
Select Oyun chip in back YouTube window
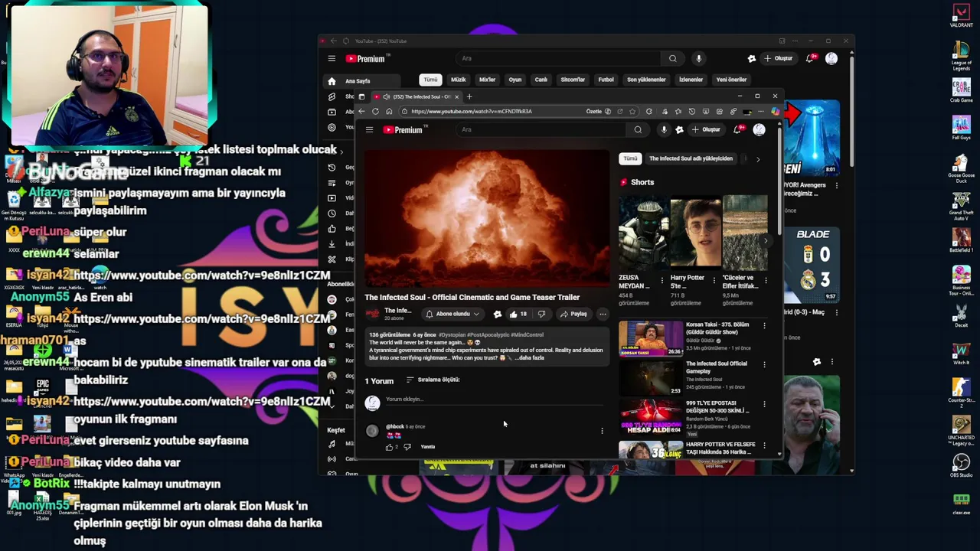514,80
